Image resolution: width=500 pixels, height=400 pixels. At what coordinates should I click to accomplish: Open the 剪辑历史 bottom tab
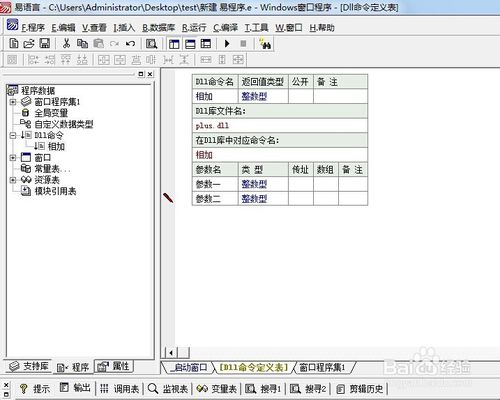tap(359, 389)
